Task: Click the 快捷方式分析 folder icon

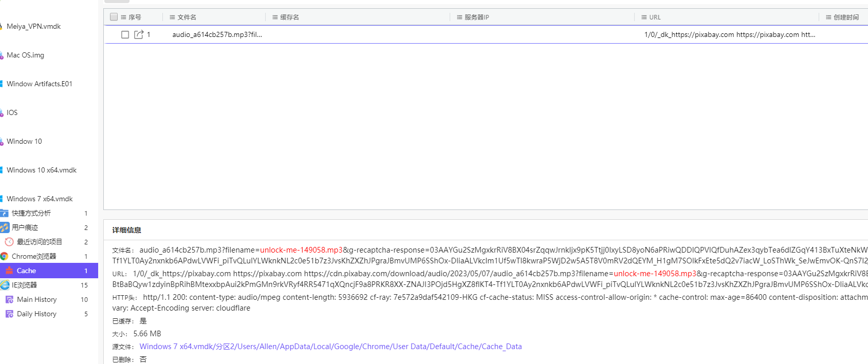Action: [x=4, y=213]
